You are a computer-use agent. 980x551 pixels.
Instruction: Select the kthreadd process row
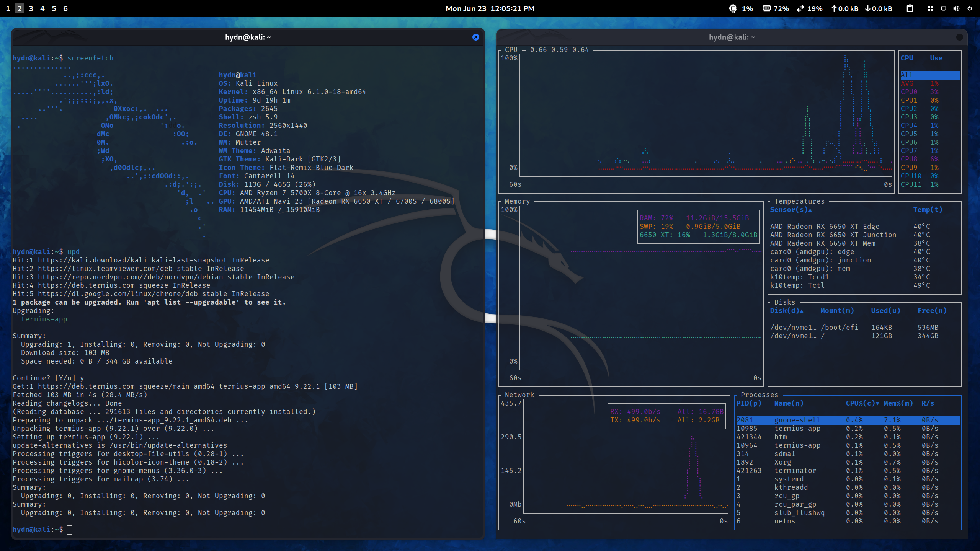coord(848,487)
